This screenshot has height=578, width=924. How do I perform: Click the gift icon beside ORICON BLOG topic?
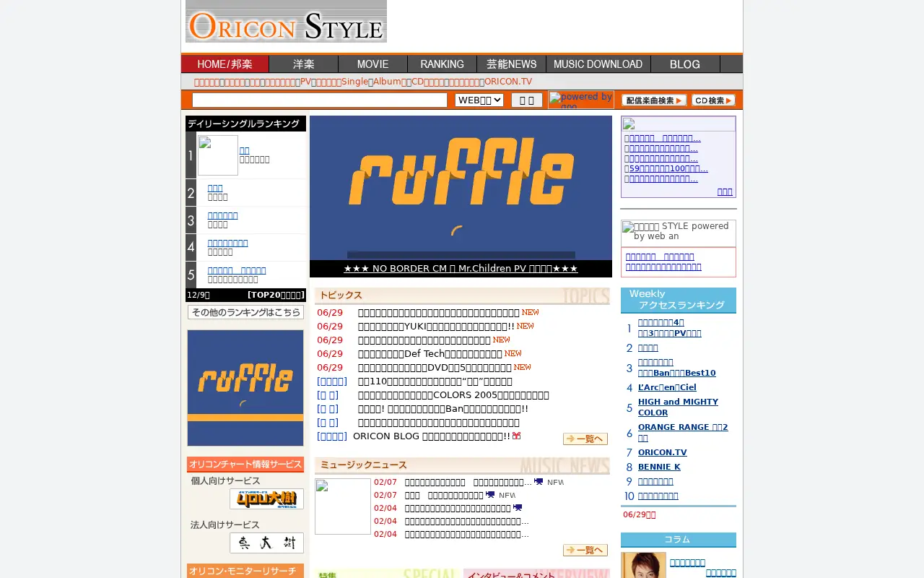517,436
